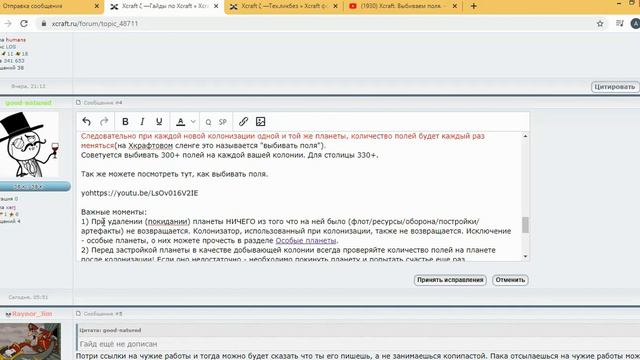Close the YouTube tab

(x=454, y=6)
